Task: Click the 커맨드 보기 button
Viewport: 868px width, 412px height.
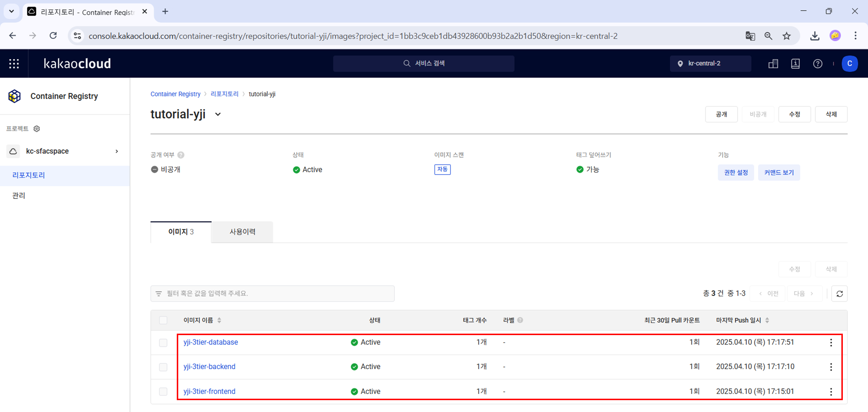Action: [779, 172]
